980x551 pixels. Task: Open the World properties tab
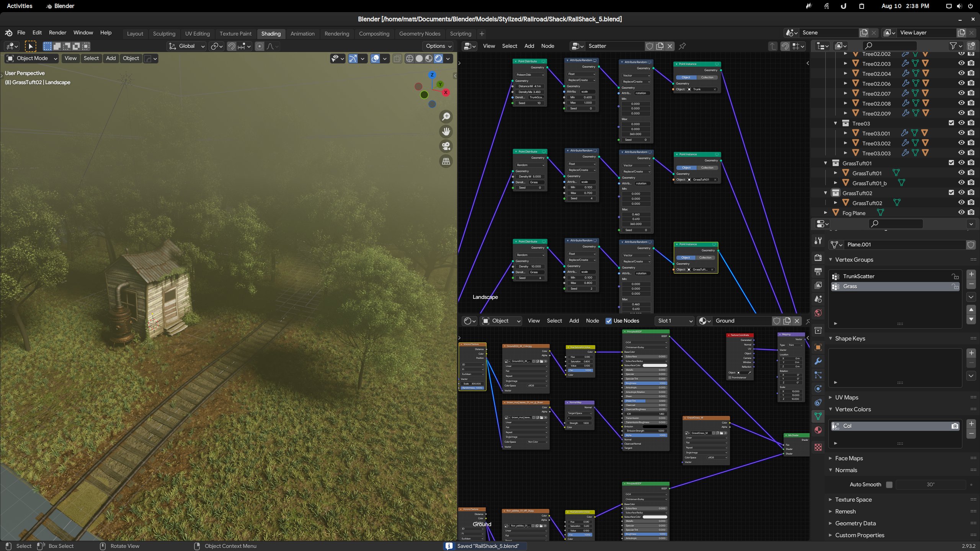point(818,313)
